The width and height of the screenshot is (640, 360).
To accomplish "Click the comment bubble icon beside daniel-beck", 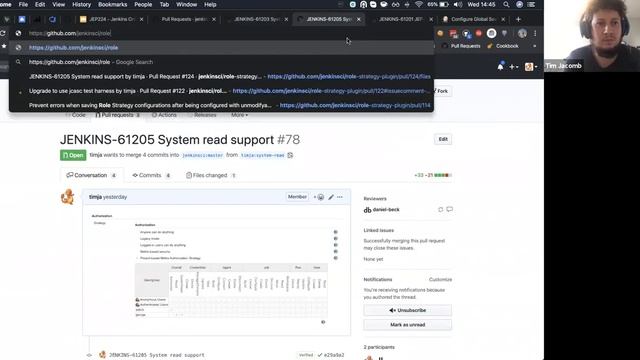I will (x=449, y=209).
